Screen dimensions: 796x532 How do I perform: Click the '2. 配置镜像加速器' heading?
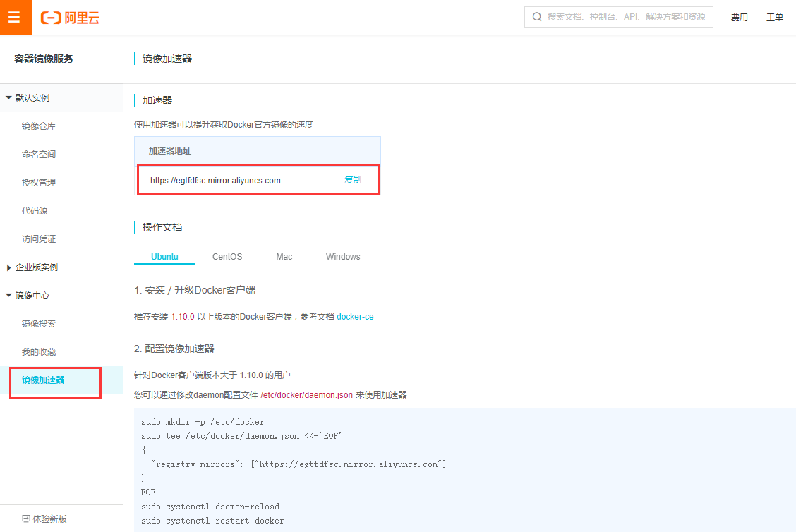(174, 349)
